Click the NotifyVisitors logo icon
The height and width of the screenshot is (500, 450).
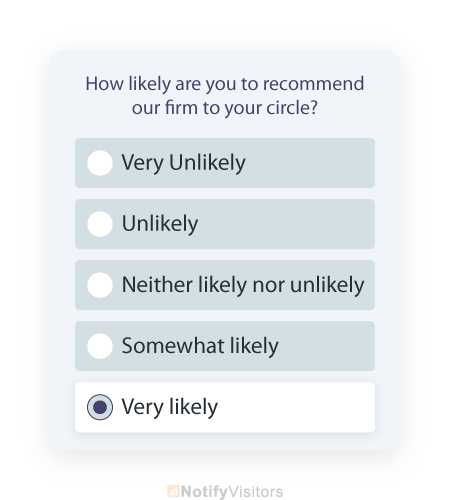point(173,491)
